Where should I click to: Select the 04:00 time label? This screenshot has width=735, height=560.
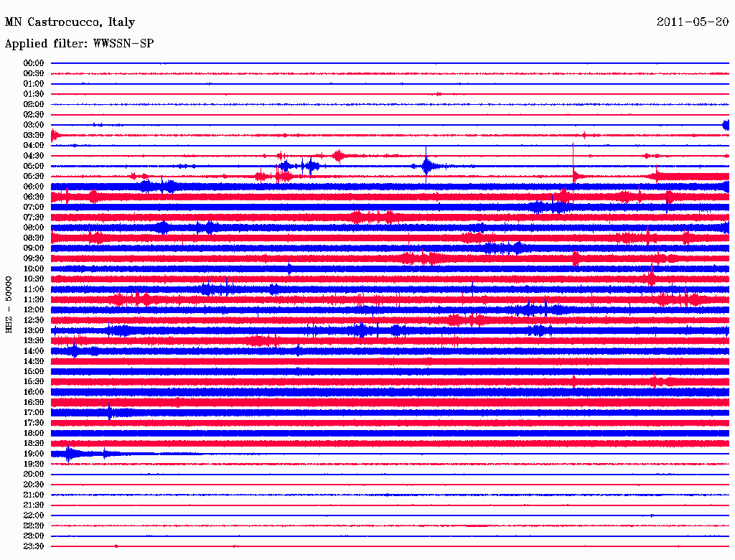pyautogui.click(x=33, y=146)
